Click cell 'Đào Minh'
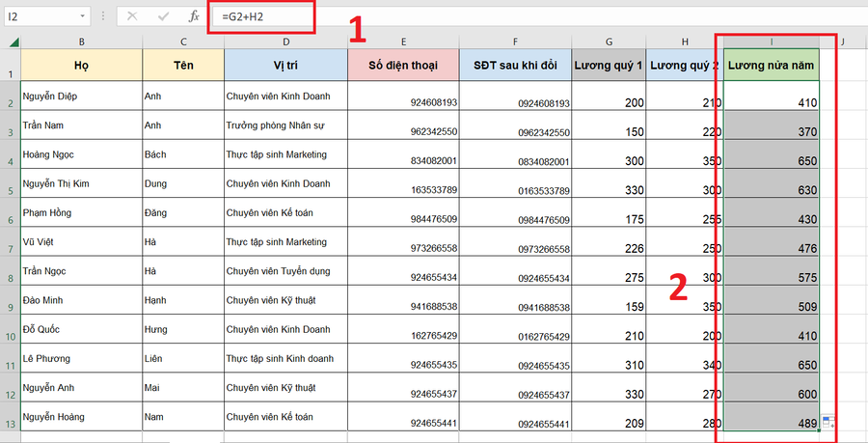868x443 pixels. 81,300
